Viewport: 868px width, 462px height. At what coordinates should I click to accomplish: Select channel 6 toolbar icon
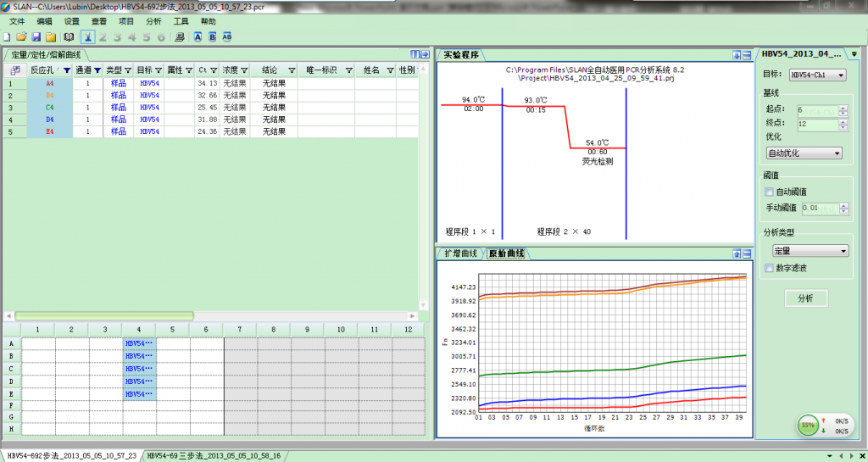pyautogui.click(x=161, y=37)
